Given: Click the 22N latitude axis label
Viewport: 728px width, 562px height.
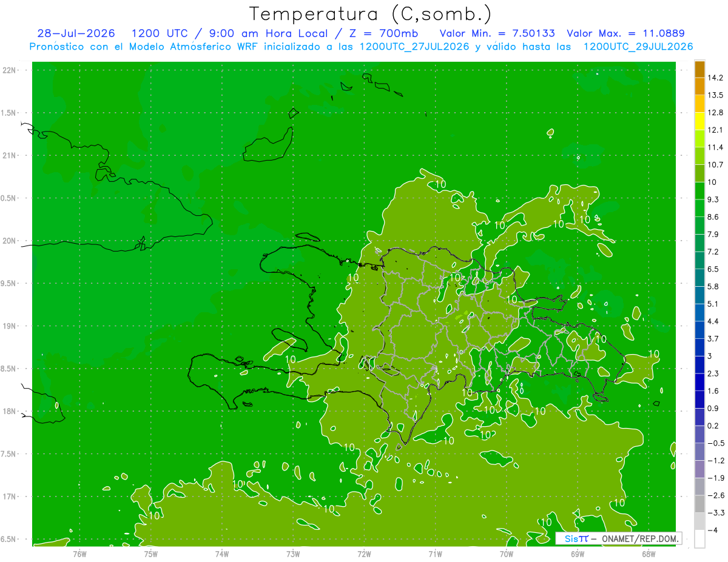Looking at the screenshot, I should 10,70.
